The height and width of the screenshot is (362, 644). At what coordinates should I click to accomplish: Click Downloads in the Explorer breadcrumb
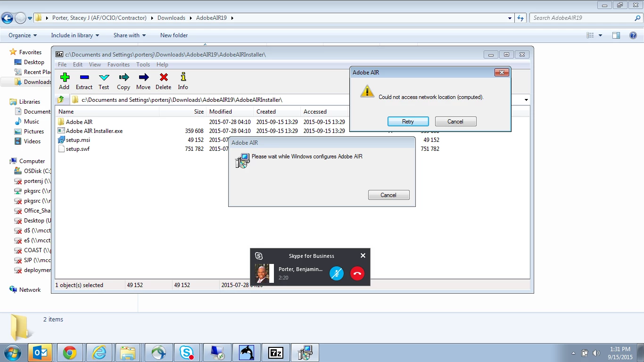pos(171,18)
